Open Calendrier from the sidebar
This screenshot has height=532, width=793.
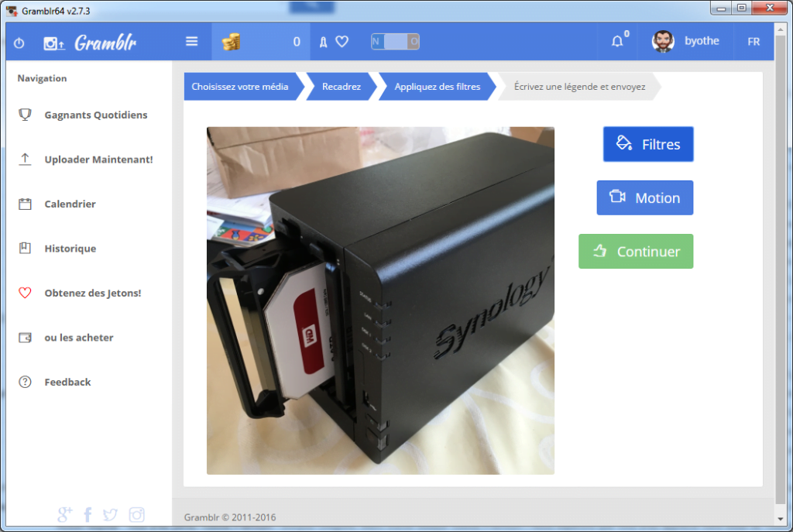pos(70,204)
